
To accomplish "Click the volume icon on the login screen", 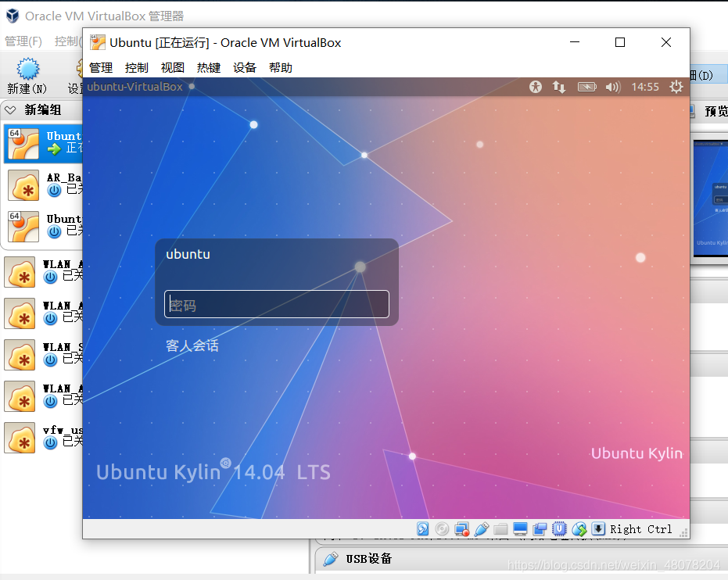I will (x=613, y=87).
